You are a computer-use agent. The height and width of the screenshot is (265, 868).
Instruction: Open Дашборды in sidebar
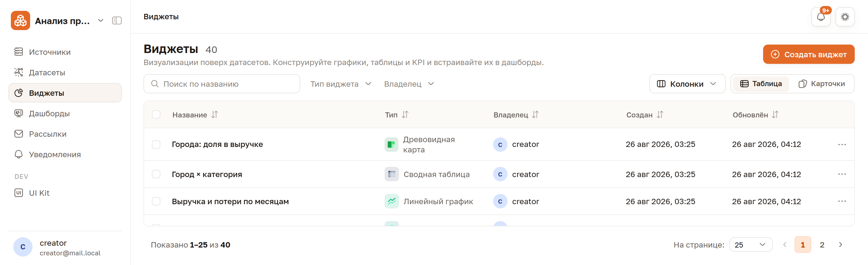click(65, 114)
